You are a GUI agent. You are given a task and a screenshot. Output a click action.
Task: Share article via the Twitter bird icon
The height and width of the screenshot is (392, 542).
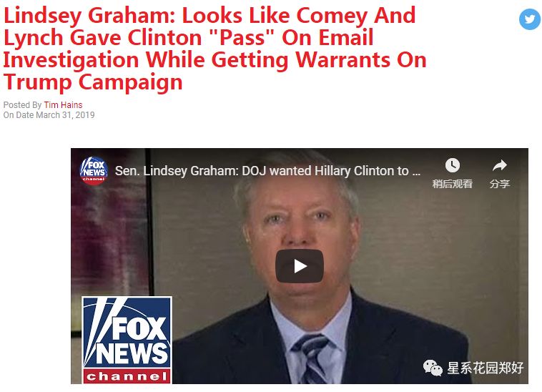click(x=530, y=19)
